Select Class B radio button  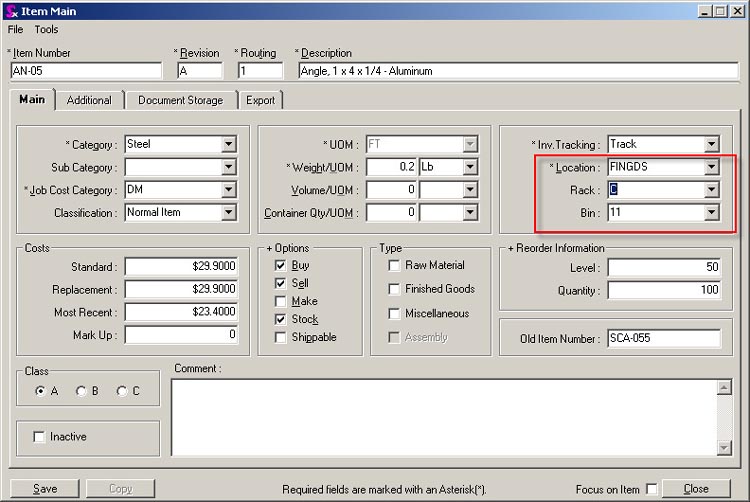81,391
